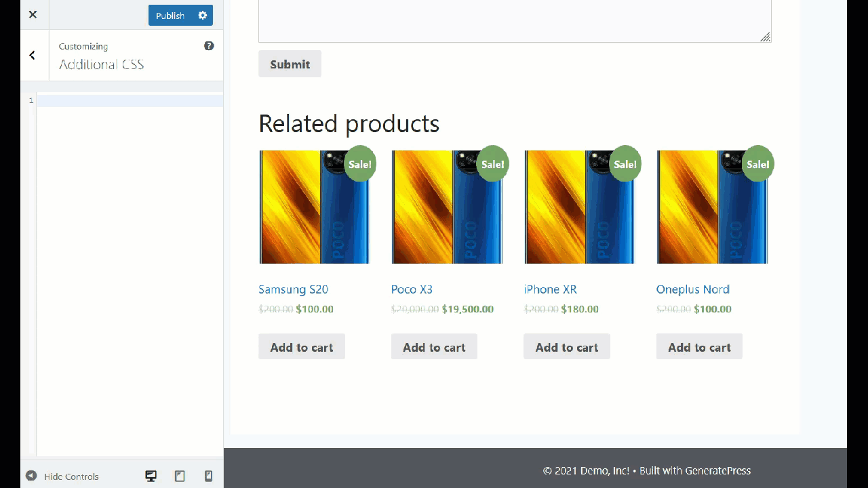Switch to desktop preview icon

pyautogui.click(x=151, y=476)
